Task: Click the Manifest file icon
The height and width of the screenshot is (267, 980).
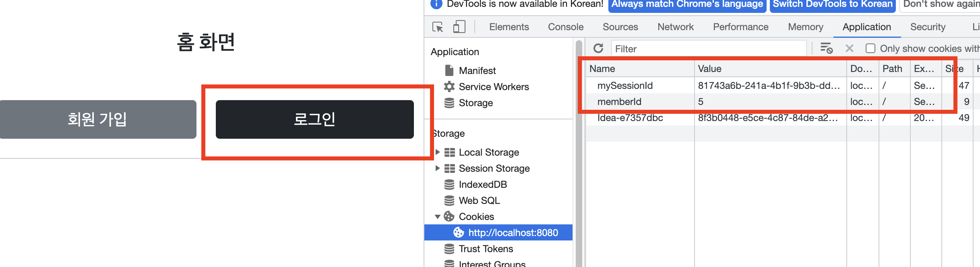Action: 449,70
